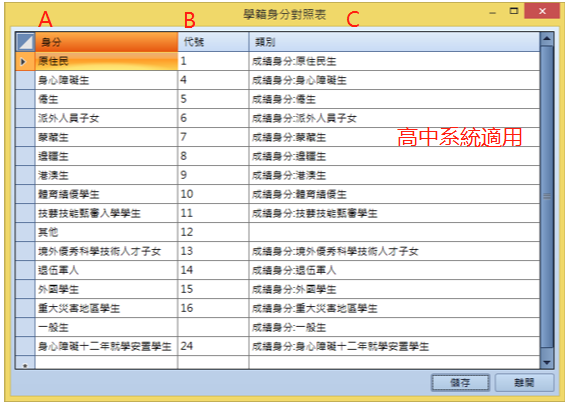
Task: Select the row header for 退伍軍人
Action: 25,270
